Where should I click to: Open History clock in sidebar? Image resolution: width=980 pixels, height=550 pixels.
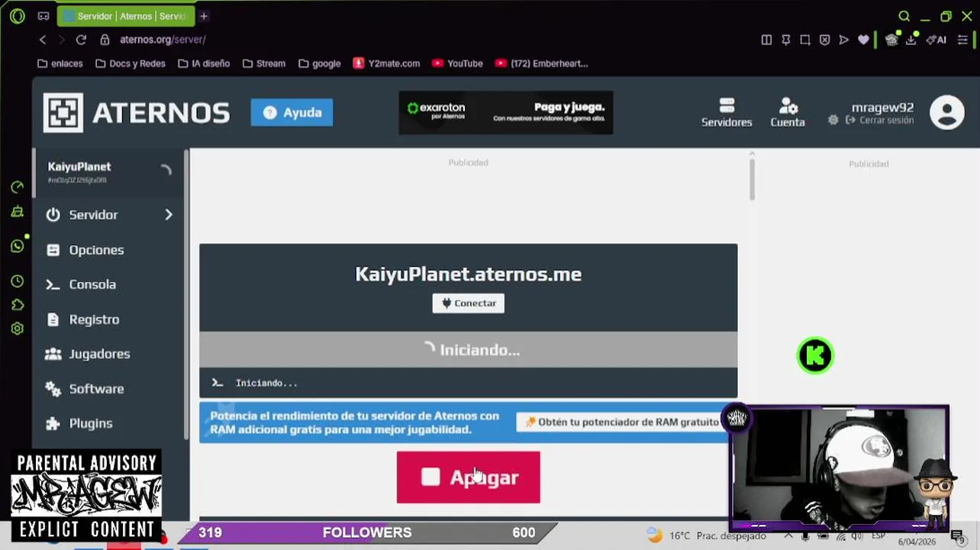pos(17,282)
